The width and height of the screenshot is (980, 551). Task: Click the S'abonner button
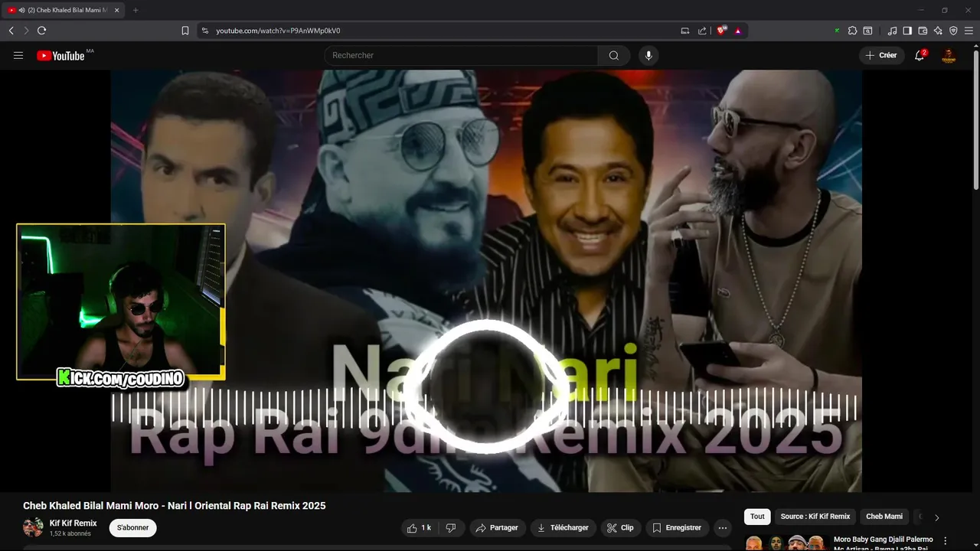click(x=133, y=527)
